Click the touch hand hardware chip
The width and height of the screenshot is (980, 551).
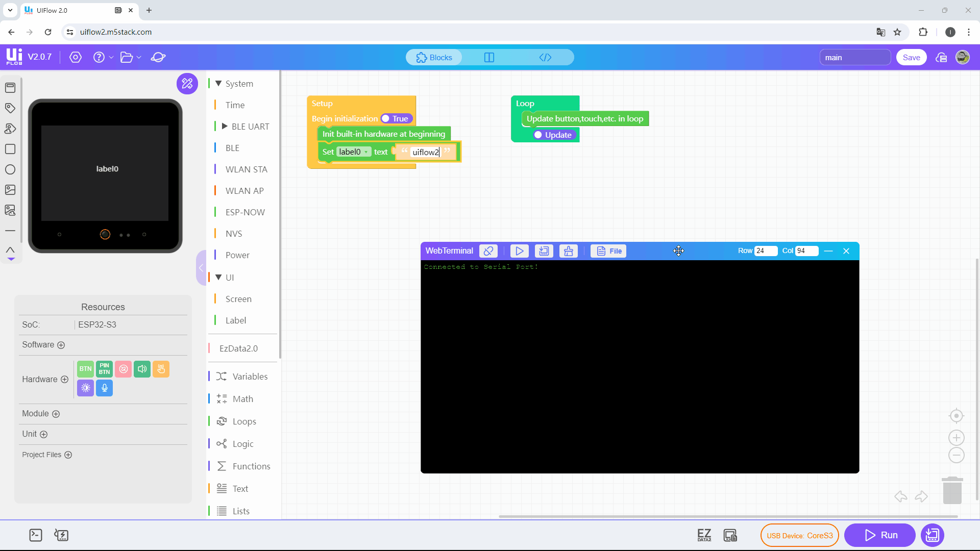(161, 369)
